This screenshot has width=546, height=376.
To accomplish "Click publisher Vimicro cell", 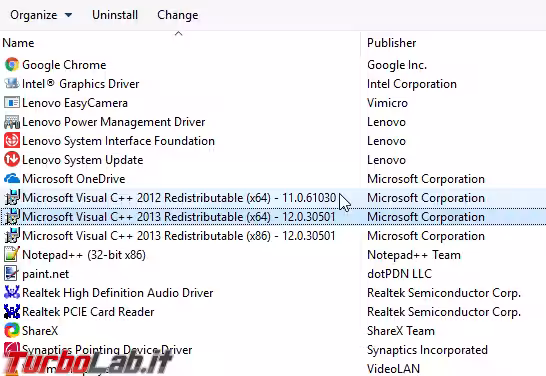I will point(387,103).
